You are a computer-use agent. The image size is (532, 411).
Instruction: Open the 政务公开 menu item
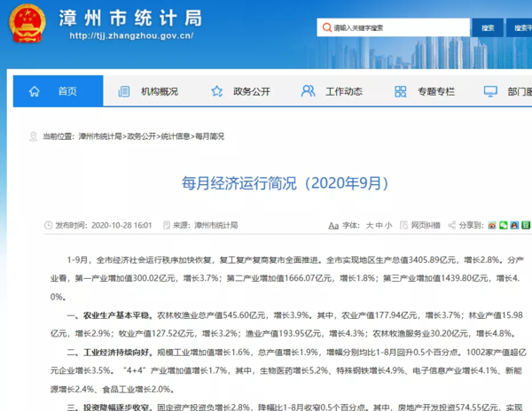pyautogui.click(x=251, y=91)
